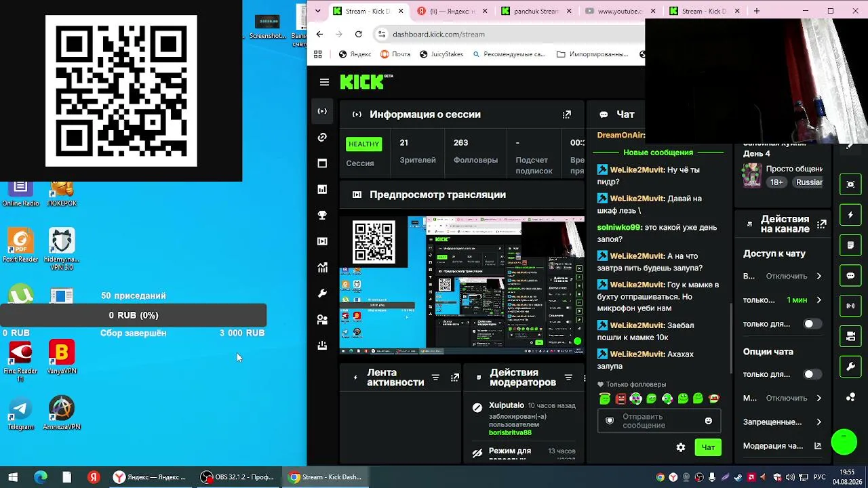This screenshot has width=868, height=488.
Task: Switch to the first 'Stream - Kick D' tab
Action: coord(368,11)
